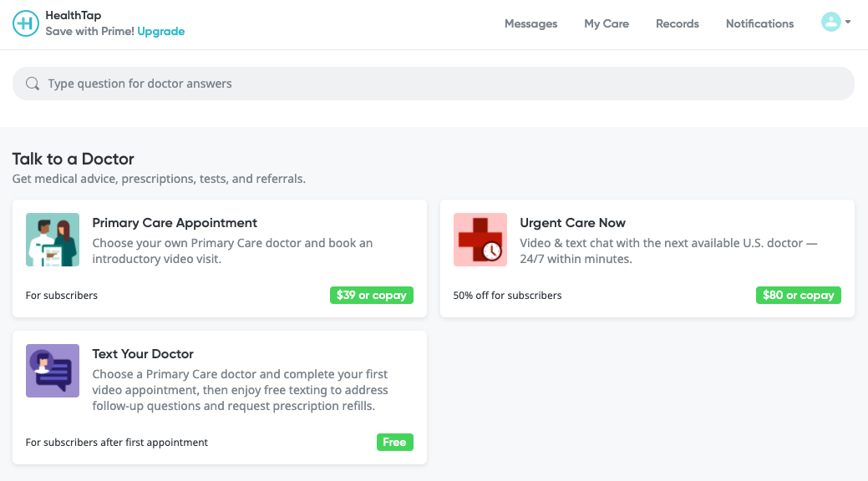
Task: Click the 'Choose your own Primary Care doctor' description
Action: coord(232,251)
